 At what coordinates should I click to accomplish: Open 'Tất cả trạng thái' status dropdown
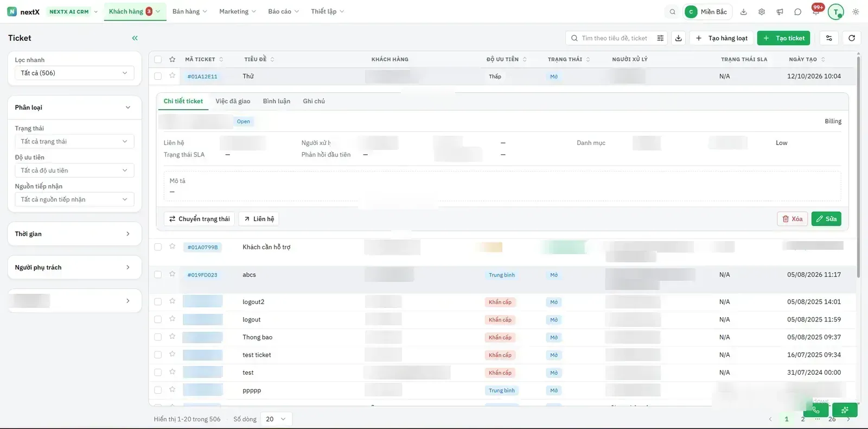74,141
